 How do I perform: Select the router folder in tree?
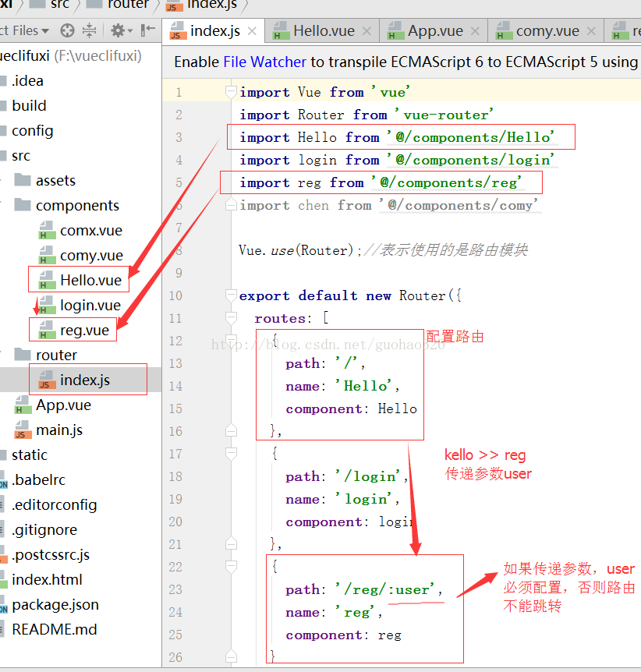56,355
